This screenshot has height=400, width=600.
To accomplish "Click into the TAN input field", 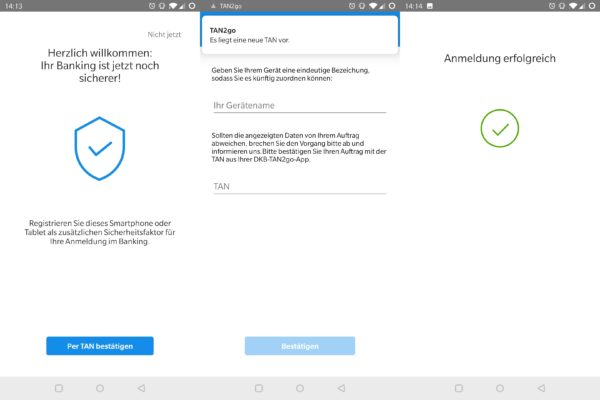I will click(x=299, y=186).
